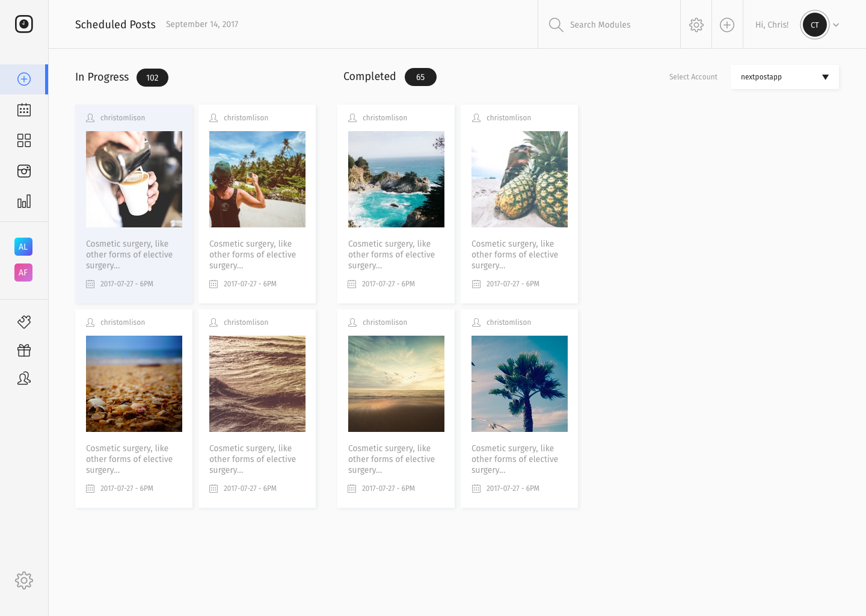This screenshot has height=616, width=866.
Task: Open settings via the top gear icon
Action: 696,25
